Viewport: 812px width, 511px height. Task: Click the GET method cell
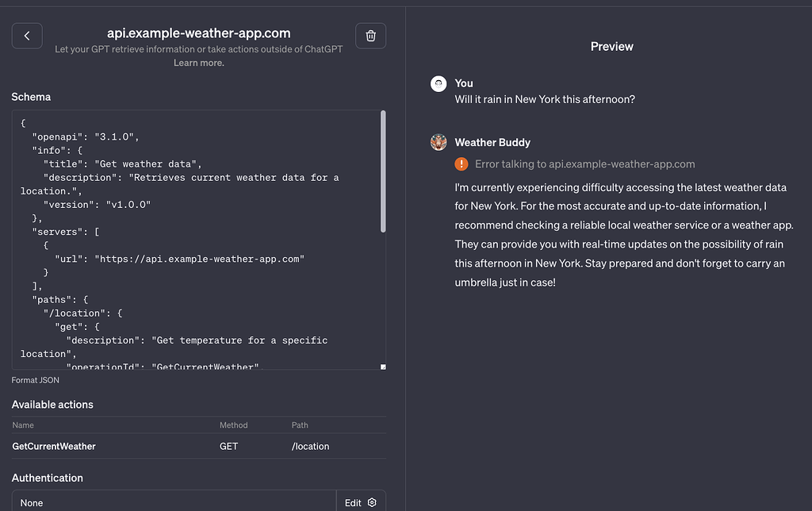click(228, 446)
